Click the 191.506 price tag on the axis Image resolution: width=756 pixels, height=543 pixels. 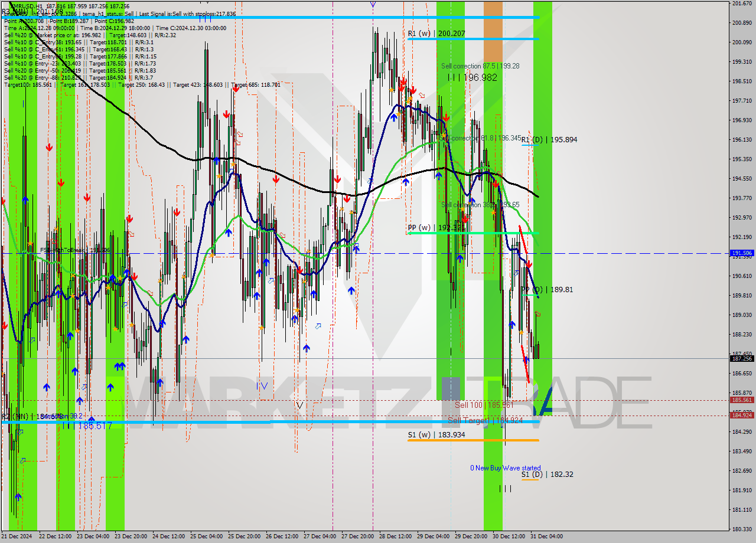pyautogui.click(x=742, y=253)
